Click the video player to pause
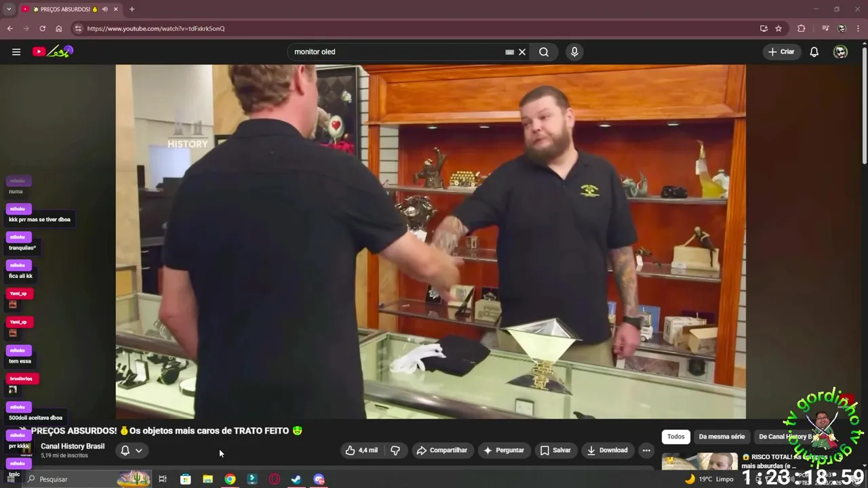Image resolution: width=868 pixels, height=488 pixels. pos(431,241)
